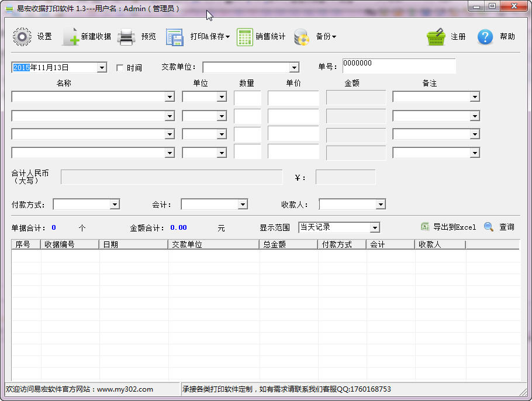The image size is (532, 401).
Task: Click the 备份 backup database icon
Action: click(302, 36)
